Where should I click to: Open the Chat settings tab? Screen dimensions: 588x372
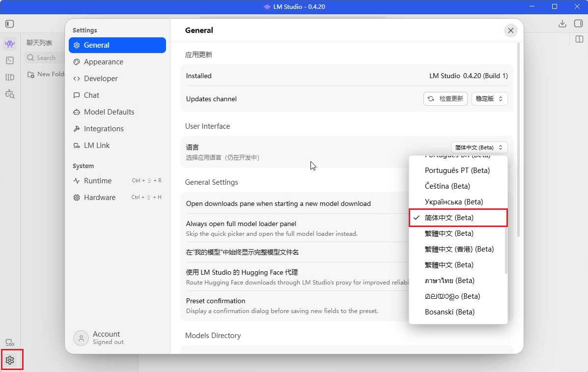tap(117, 95)
